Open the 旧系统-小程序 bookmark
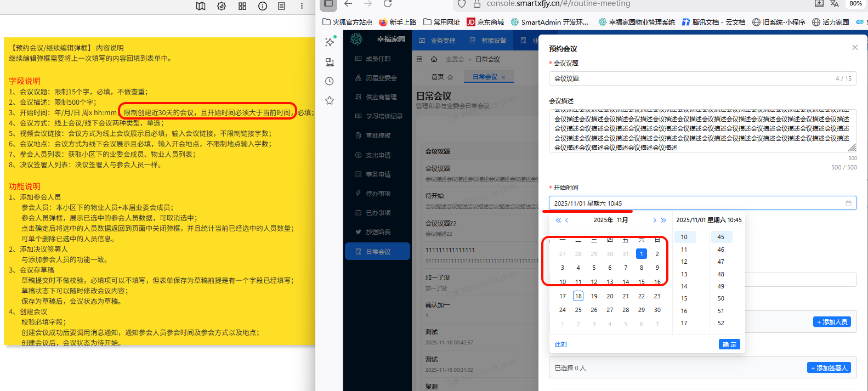The width and height of the screenshot is (868, 391). (x=779, y=22)
